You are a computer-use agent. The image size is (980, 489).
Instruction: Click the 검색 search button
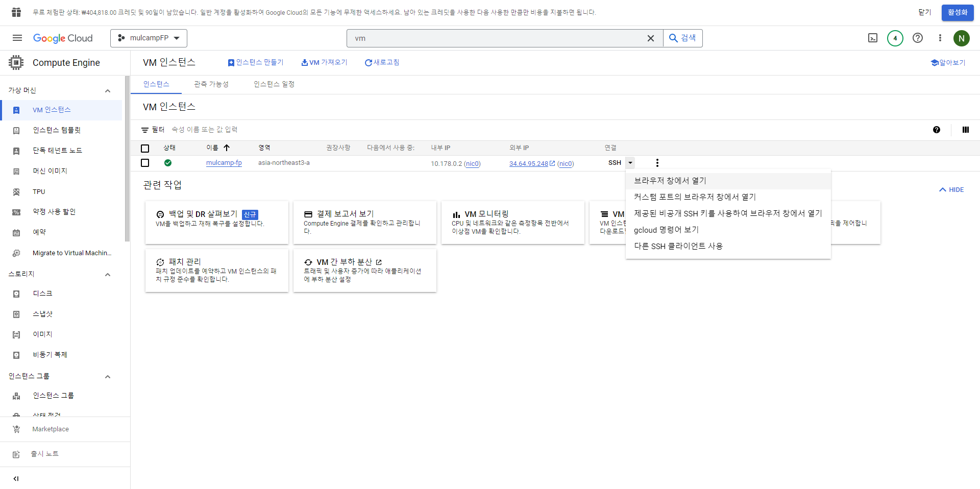click(x=682, y=38)
